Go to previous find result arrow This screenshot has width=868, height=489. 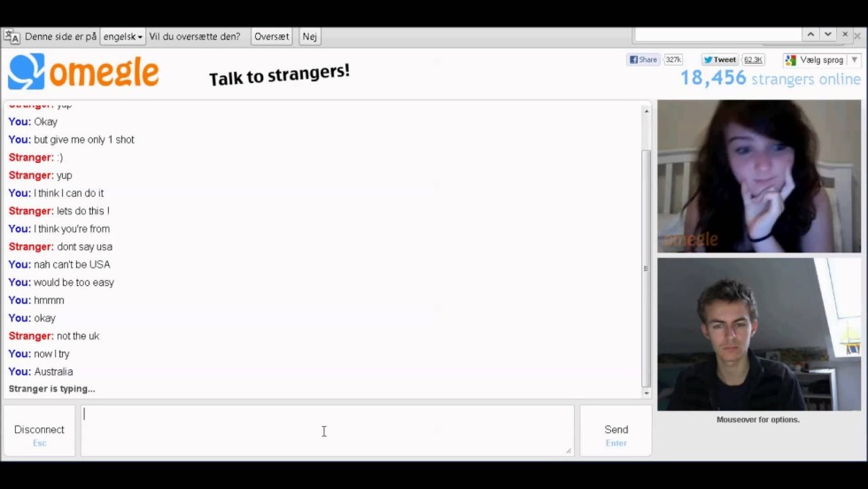(x=810, y=35)
